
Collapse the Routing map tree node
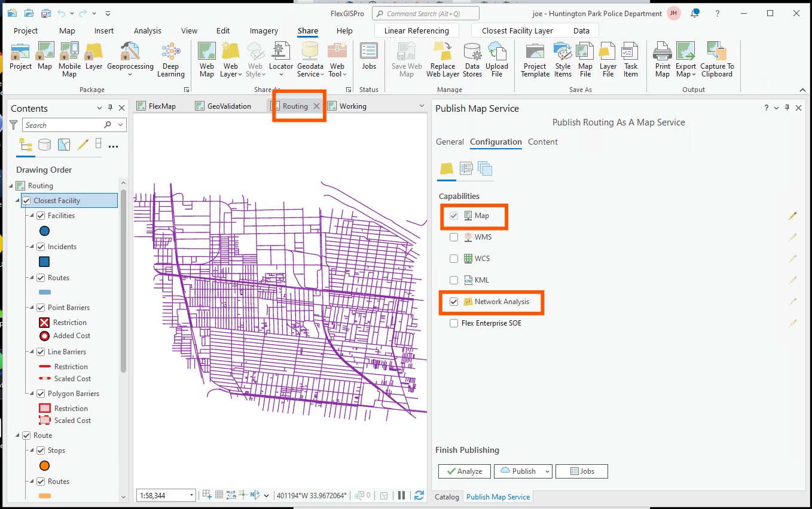[x=11, y=186]
